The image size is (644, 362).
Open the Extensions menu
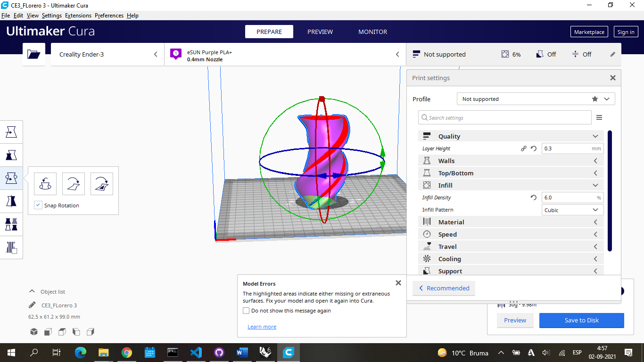(x=78, y=15)
